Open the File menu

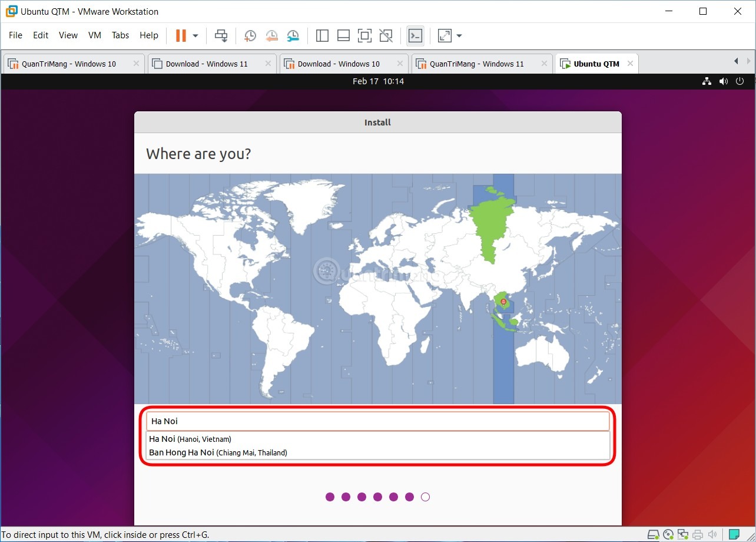(x=16, y=35)
